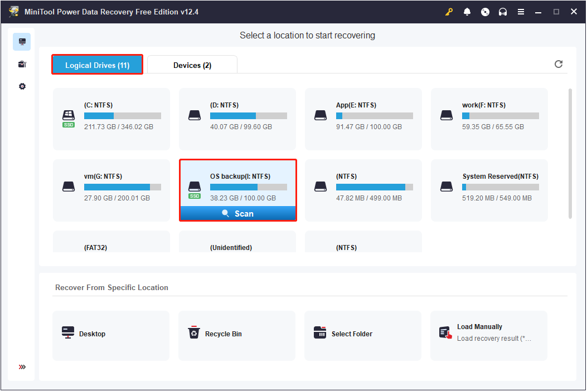
Task: Select the device recovery module in sidebar
Action: pos(22,63)
